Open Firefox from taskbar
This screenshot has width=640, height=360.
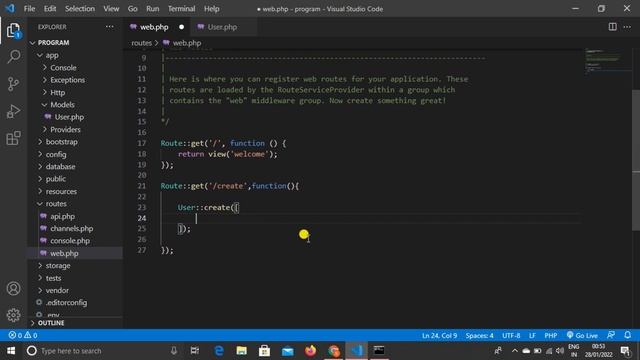pyautogui.click(x=310, y=351)
